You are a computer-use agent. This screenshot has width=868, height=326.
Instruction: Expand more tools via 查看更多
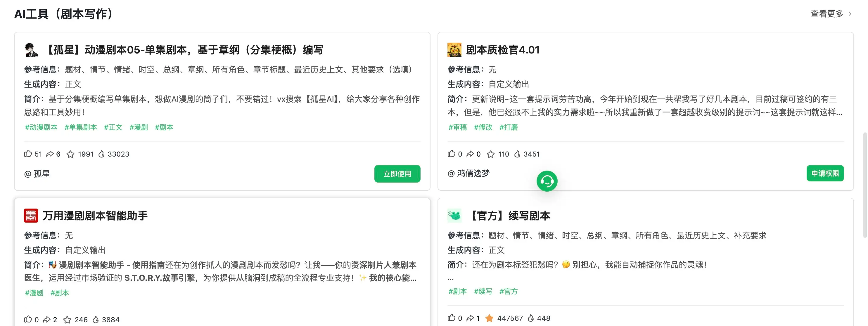point(826,14)
